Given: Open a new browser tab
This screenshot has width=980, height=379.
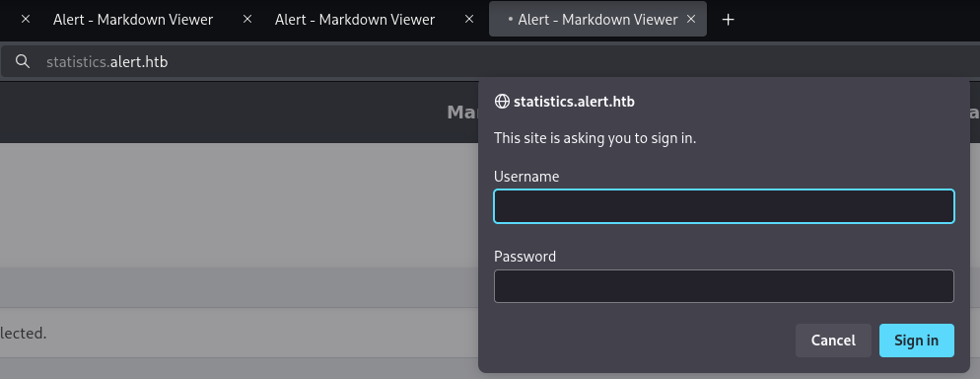Looking at the screenshot, I should point(728,20).
